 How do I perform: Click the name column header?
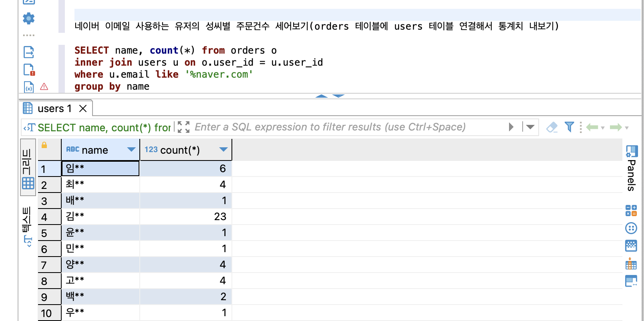tap(101, 150)
